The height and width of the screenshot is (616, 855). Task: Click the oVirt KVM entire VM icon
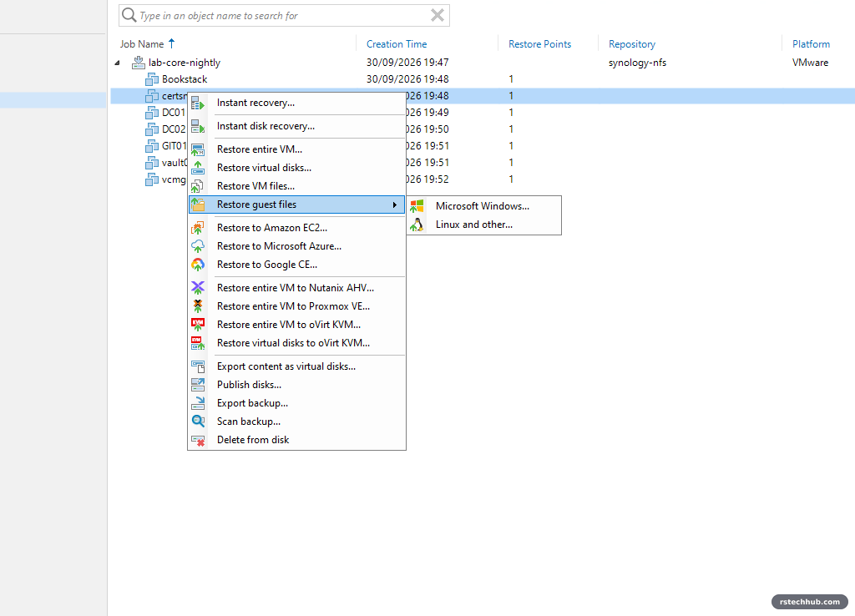[x=198, y=325]
